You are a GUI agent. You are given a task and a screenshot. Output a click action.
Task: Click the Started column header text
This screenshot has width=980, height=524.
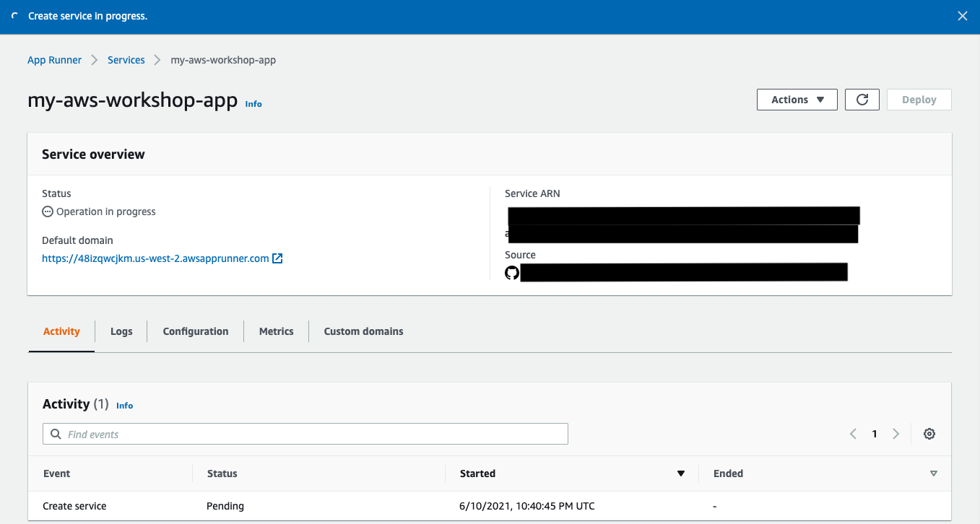point(477,473)
